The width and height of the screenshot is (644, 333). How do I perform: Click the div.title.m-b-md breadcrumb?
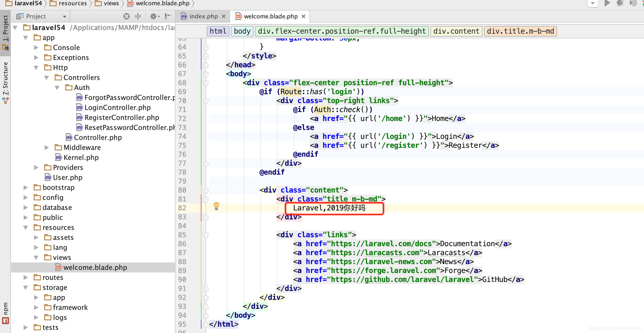(520, 31)
